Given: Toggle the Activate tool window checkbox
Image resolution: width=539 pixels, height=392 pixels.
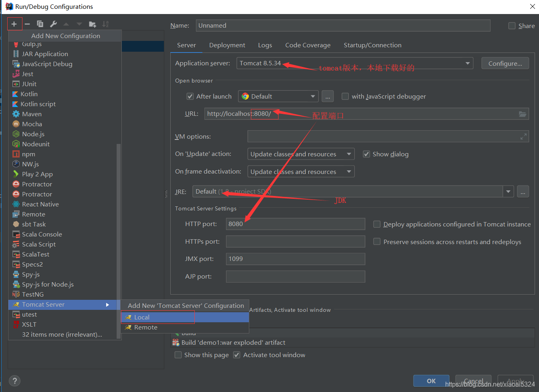Looking at the screenshot, I should (x=237, y=355).
